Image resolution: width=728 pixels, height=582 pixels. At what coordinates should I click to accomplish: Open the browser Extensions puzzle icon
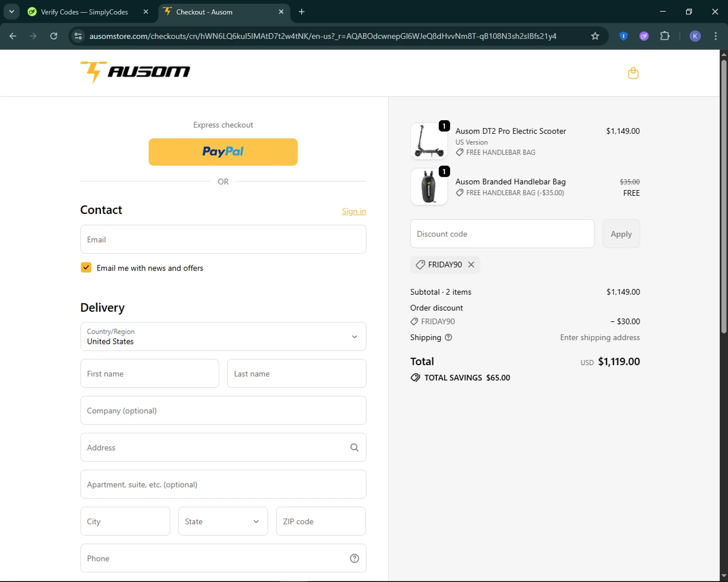665,36
